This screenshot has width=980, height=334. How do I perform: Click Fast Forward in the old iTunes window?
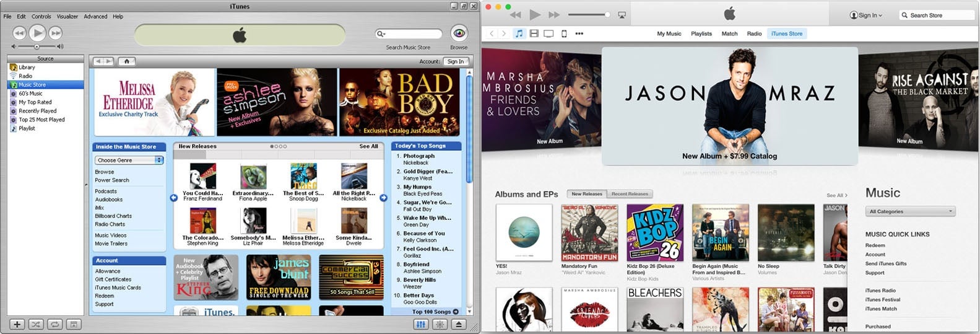(56, 33)
